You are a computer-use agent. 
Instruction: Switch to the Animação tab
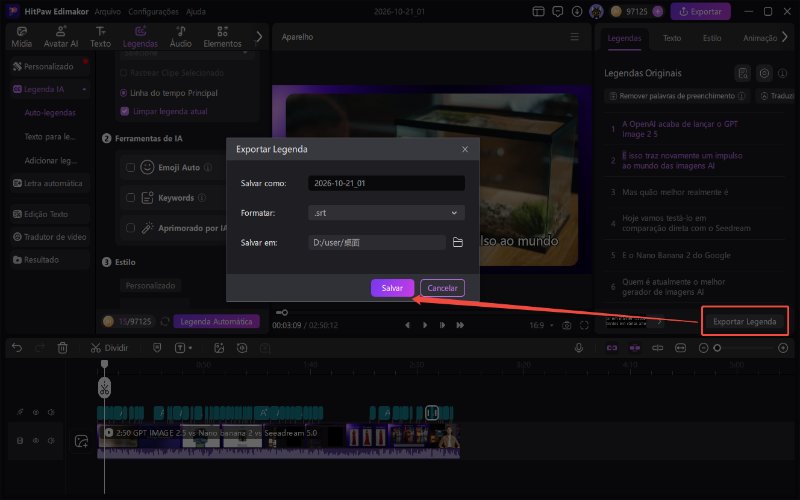pos(760,38)
